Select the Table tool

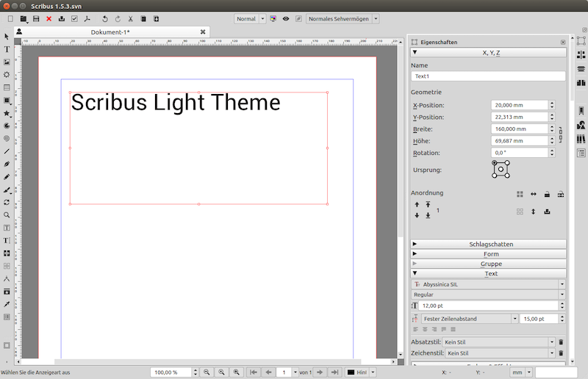click(x=7, y=87)
